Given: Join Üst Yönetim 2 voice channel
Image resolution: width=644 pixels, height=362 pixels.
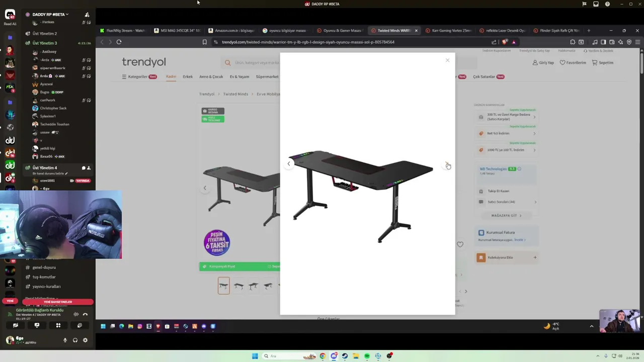Looking at the screenshot, I should [x=44, y=34].
